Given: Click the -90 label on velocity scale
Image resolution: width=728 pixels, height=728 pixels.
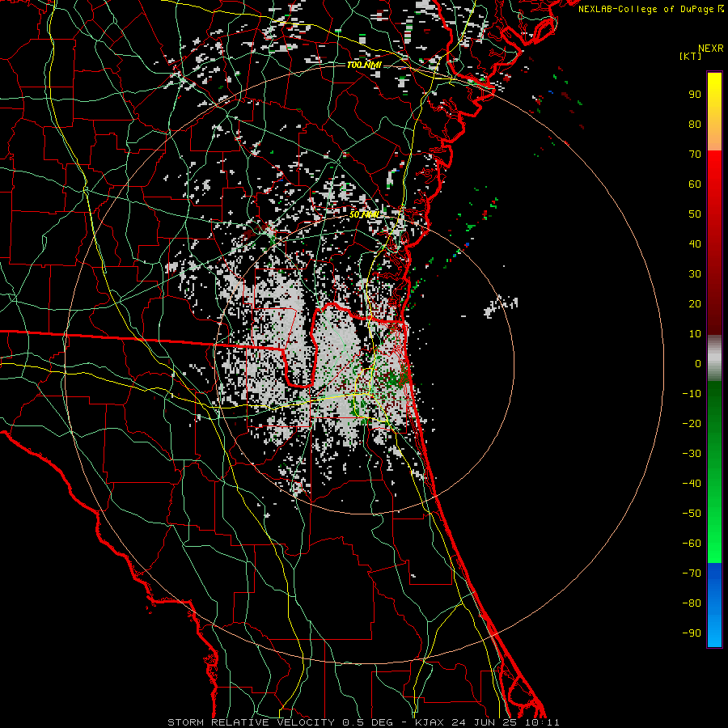Looking at the screenshot, I should (692, 633).
